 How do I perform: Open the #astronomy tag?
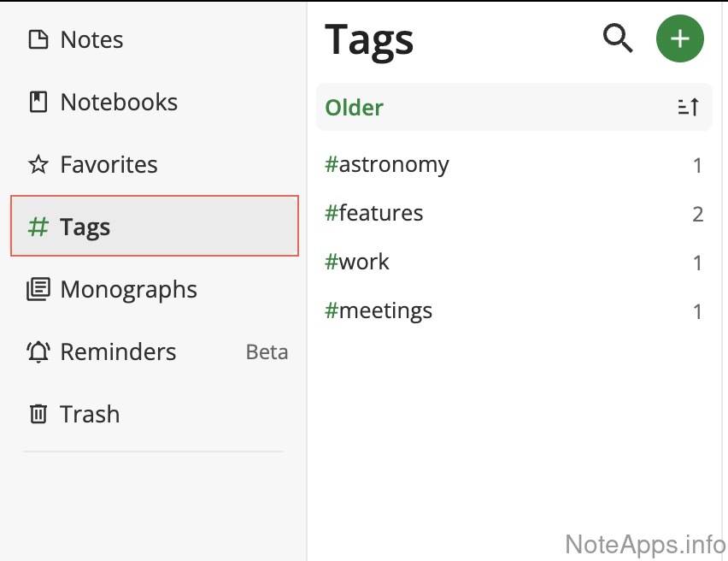pos(387,164)
